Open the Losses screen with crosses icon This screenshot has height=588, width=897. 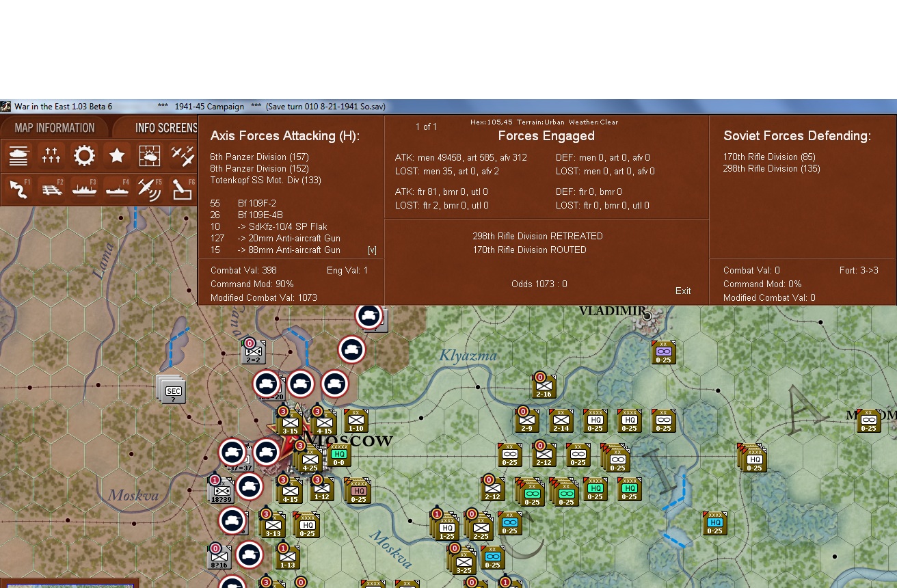[51, 156]
